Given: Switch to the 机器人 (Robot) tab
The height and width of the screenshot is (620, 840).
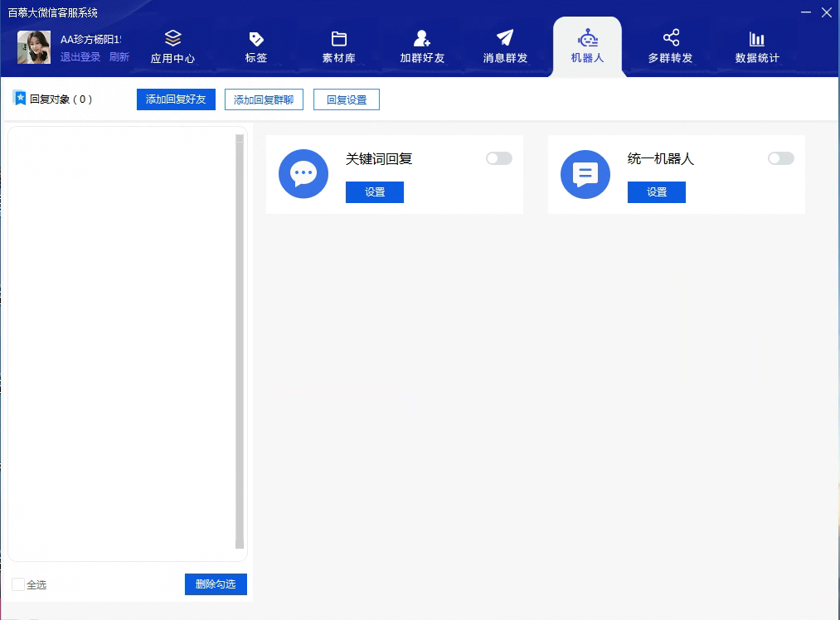Looking at the screenshot, I should click(587, 46).
